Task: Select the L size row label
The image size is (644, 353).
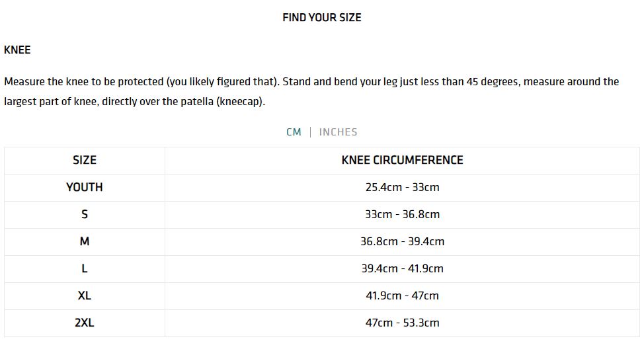Action: click(85, 268)
